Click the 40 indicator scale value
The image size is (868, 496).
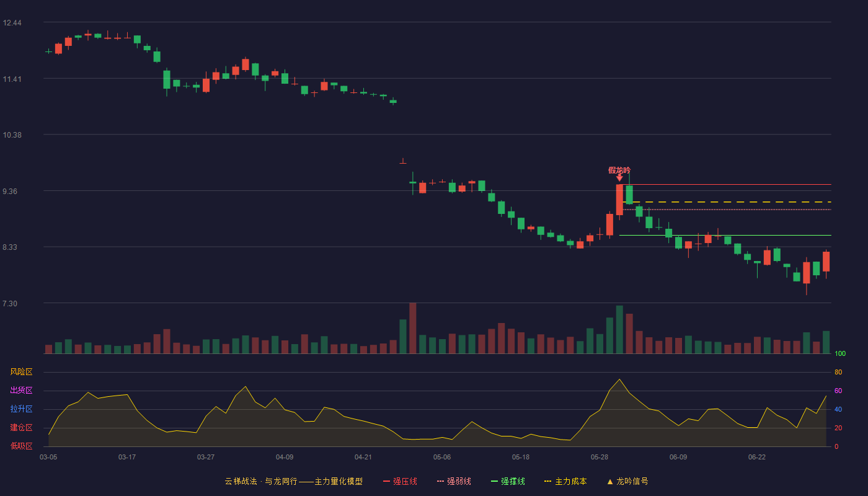tap(838, 409)
